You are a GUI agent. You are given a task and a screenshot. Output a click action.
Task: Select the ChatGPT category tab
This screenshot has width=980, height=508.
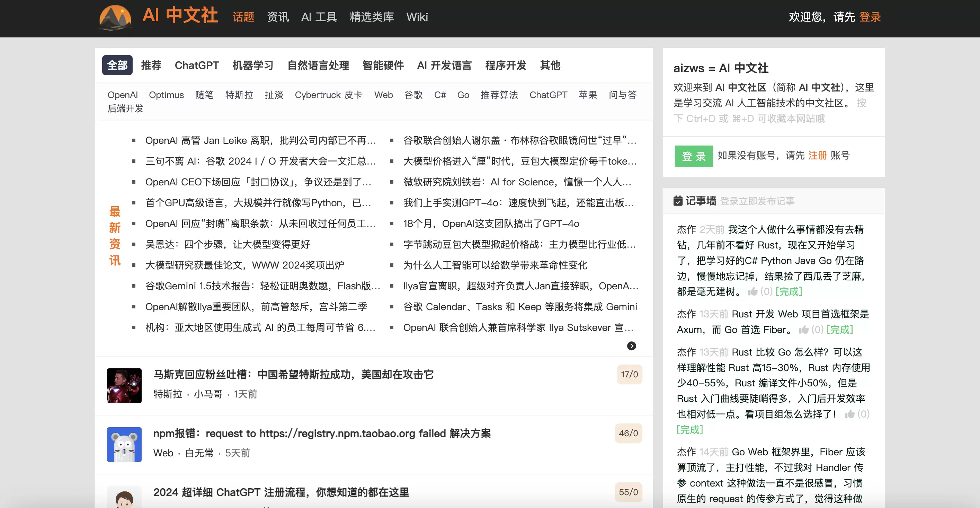coord(197,65)
